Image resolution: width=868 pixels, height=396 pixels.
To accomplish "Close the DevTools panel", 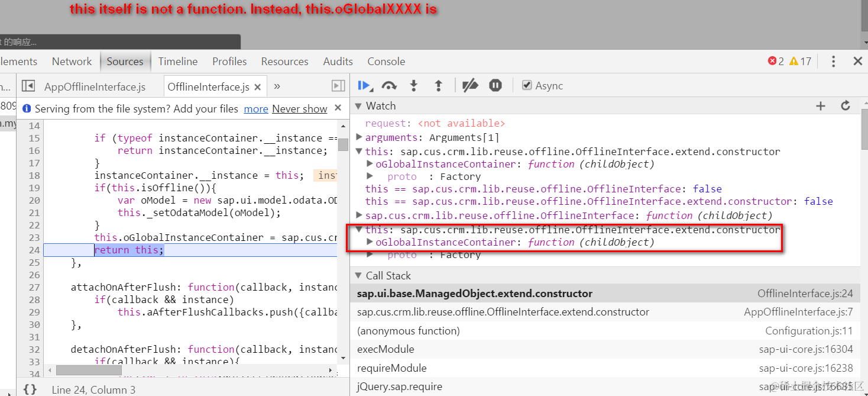I will click(x=857, y=61).
